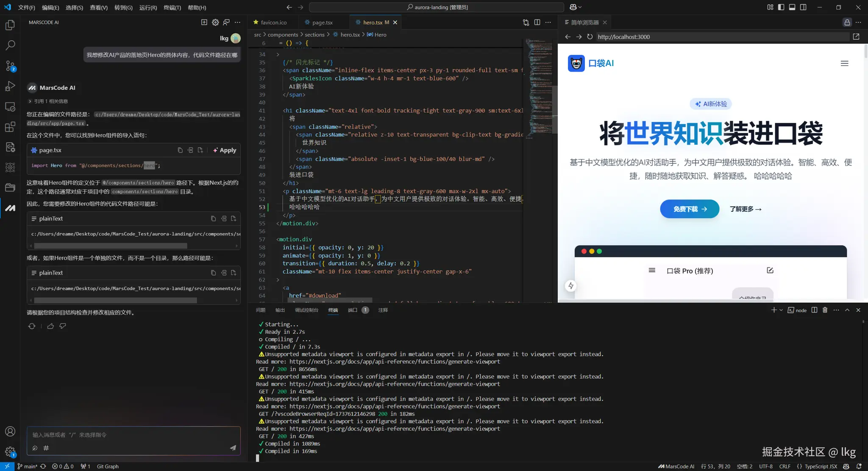Open the Search view in activity bar
868x471 pixels.
pos(10,45)
